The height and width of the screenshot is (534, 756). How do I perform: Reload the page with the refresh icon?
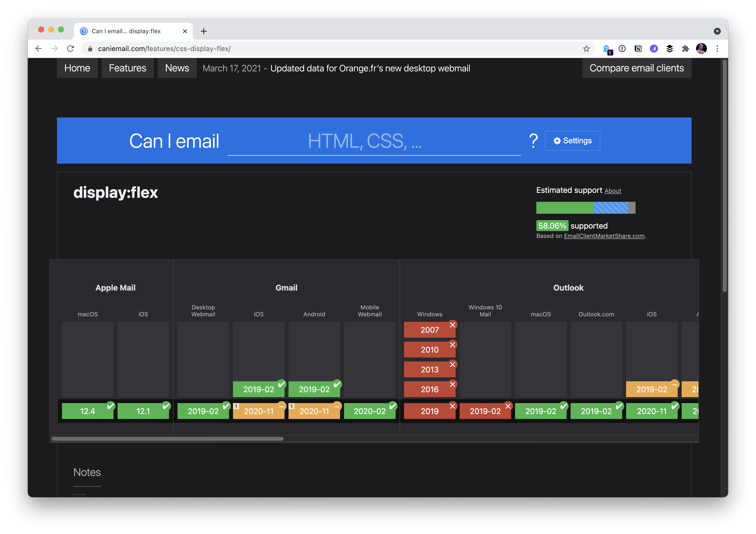pos(70,49)
